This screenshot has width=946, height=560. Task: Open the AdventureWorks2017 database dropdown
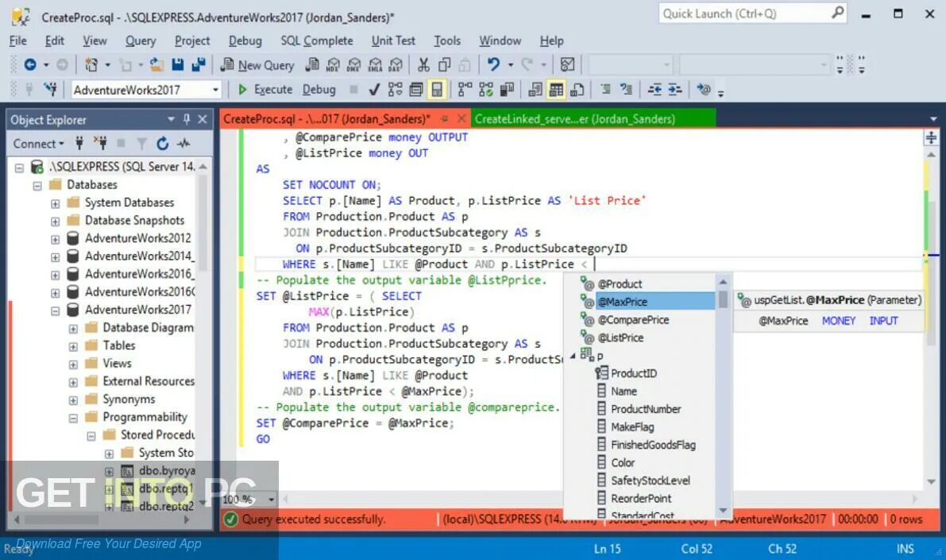215,90
